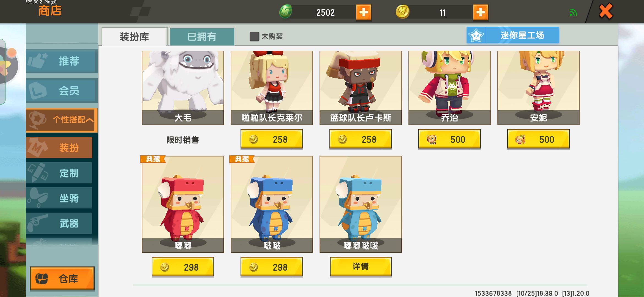Select the 装扮库 tab
Screen dimensions: 644x297
134,37
